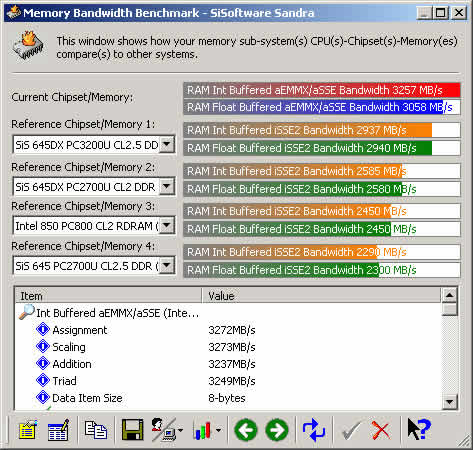Select the Scaling row label
This screenshot has height=450, width=473.
pyautogui.click(x=69, y=347)
